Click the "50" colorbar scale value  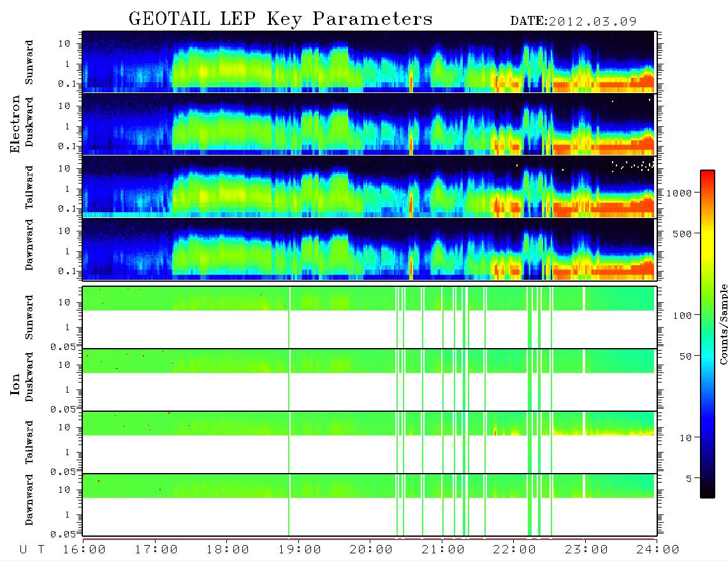pos(686,356)
